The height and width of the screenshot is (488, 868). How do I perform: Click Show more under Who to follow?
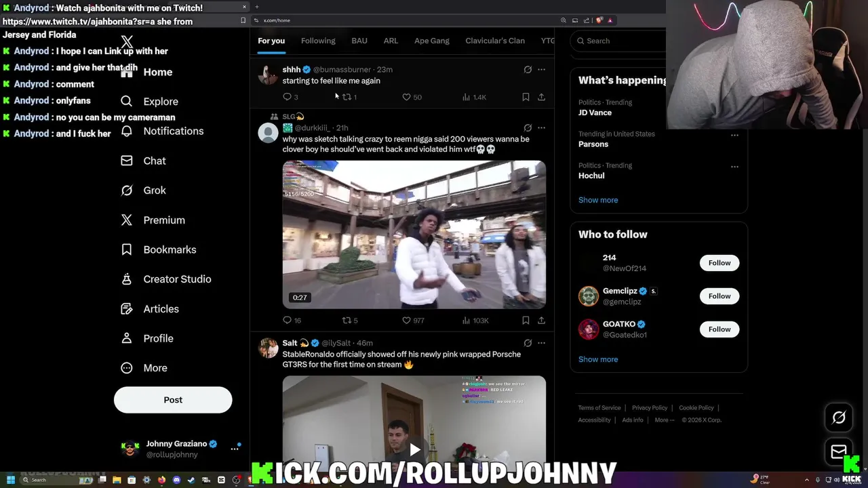click(598, 359)
